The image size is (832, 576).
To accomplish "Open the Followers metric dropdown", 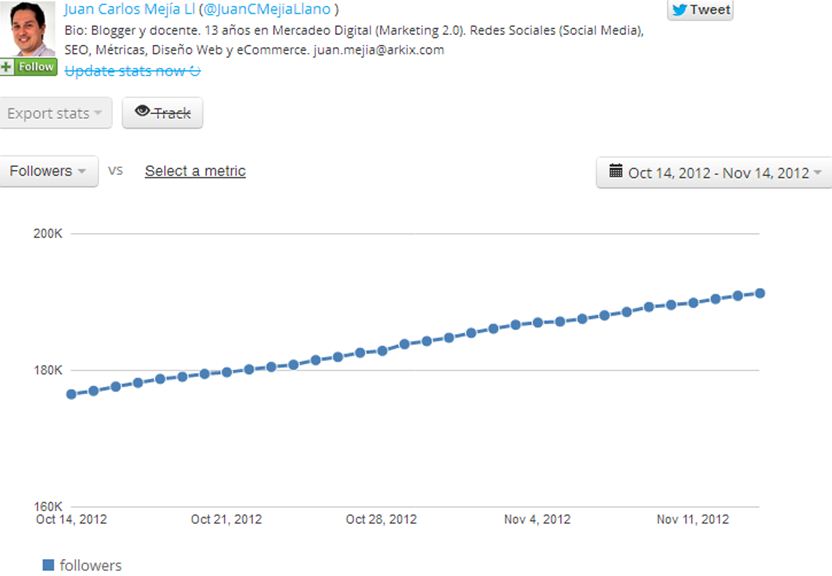I will (x=49, y=171).
